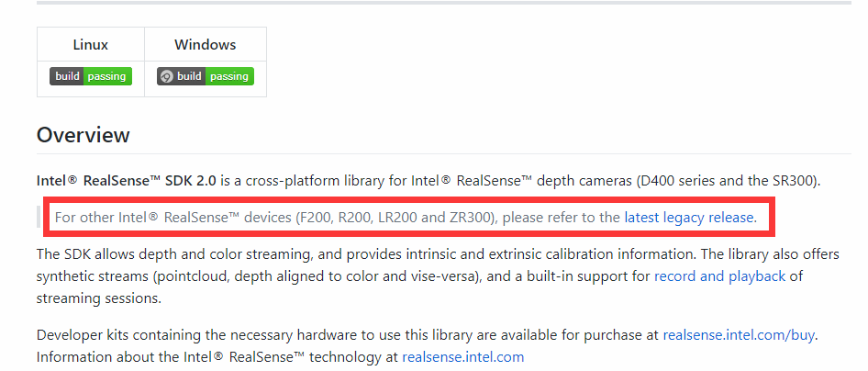The width and height of the screenshot is (868, 371).
Task: Click the "Overview" section heading
Action: point(83,135)
